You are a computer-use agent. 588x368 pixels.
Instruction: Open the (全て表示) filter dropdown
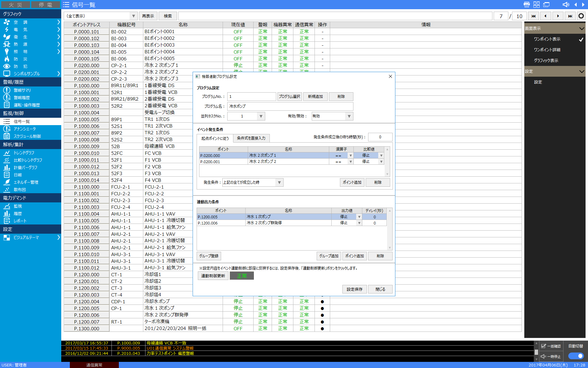[100, 16]
